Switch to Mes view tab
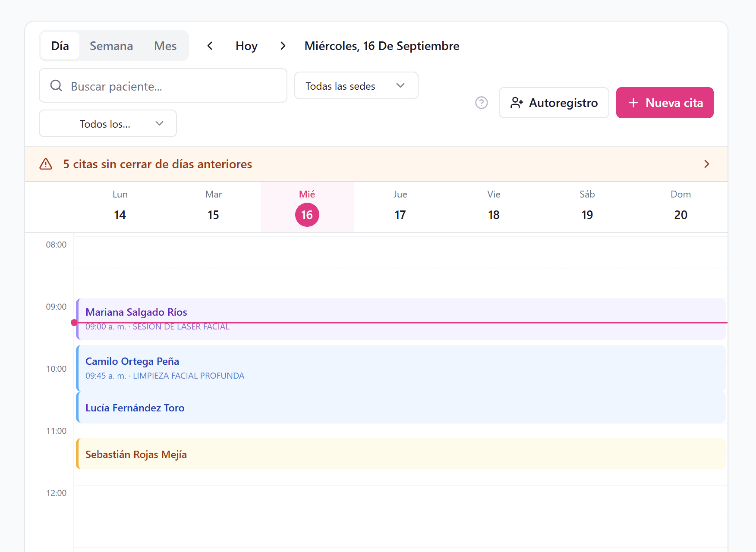756x552 pixels. (165, 46)
